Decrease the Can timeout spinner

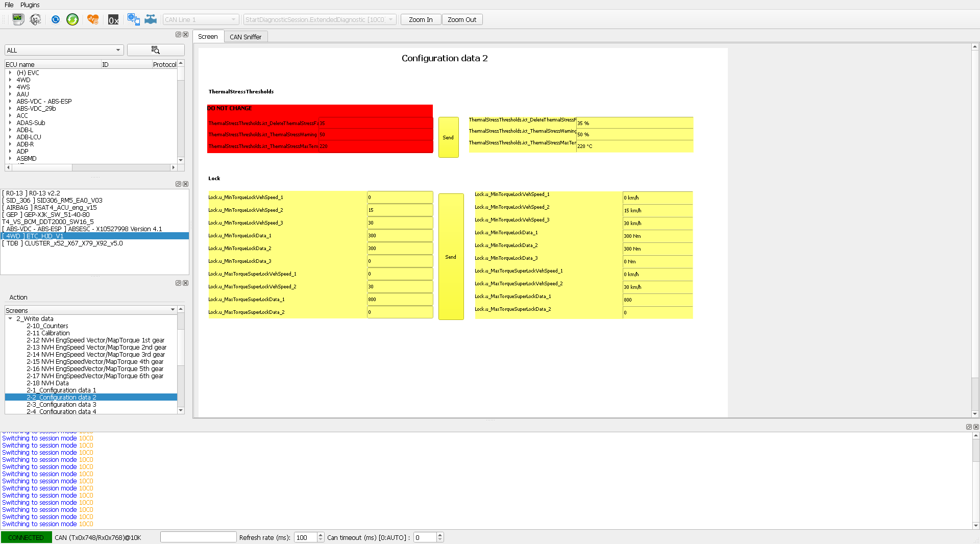coord(440,540)
